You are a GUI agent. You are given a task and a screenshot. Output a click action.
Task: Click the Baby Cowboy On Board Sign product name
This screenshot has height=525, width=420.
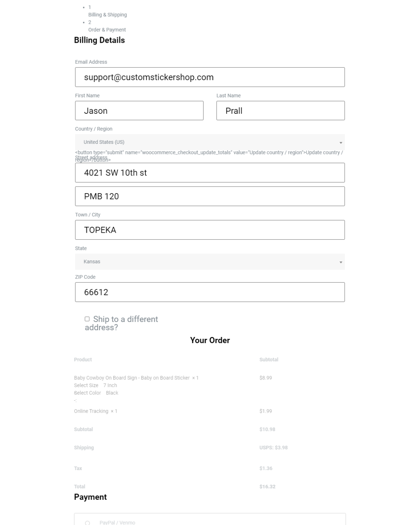click(132, 378)
